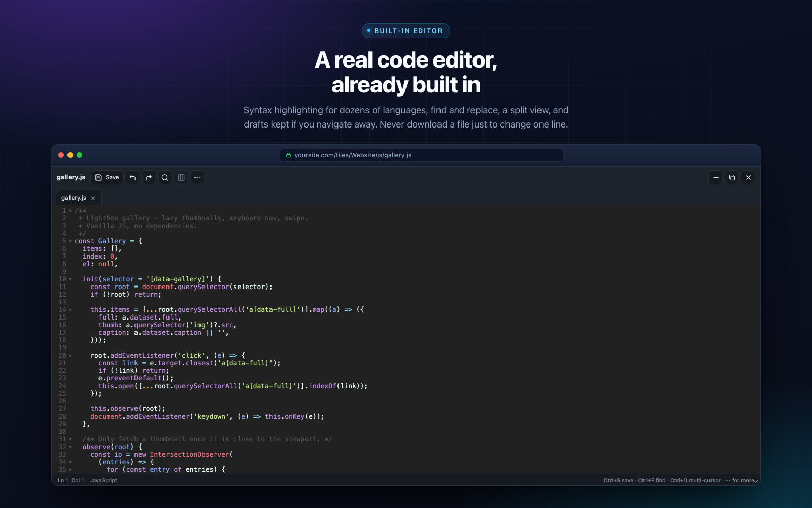Open the more options ellipsis menu
Image resolution: width=812 pixels, height=508 pixels.
(197, 177)
